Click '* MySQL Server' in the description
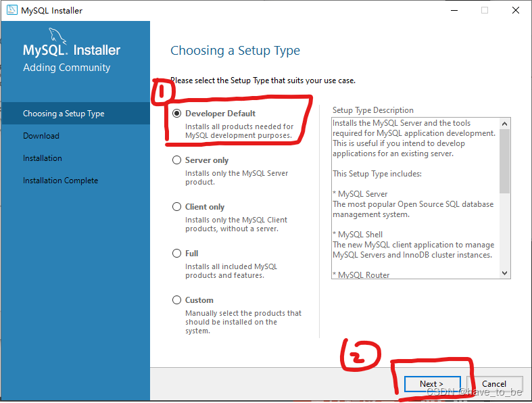 point(360,194)
